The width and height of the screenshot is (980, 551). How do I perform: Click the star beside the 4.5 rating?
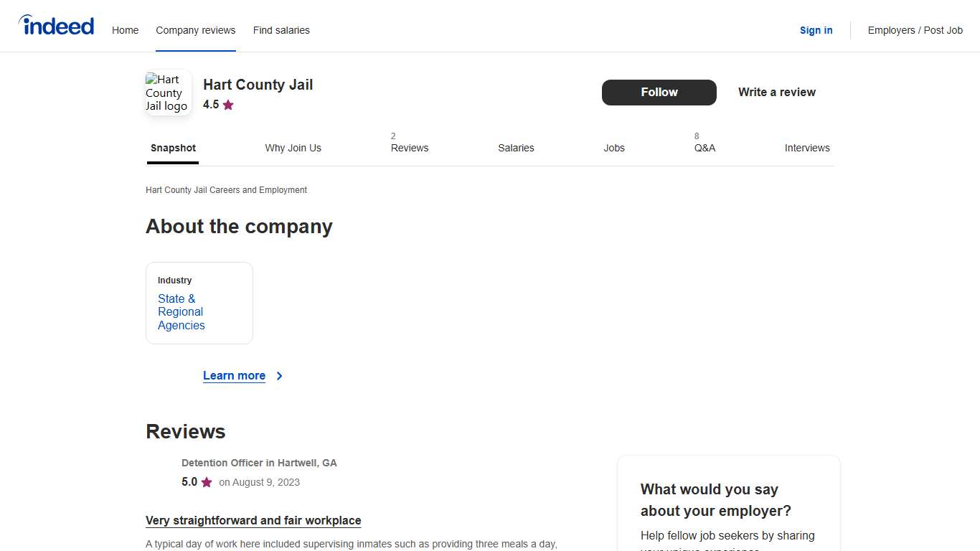coord(228,105)
